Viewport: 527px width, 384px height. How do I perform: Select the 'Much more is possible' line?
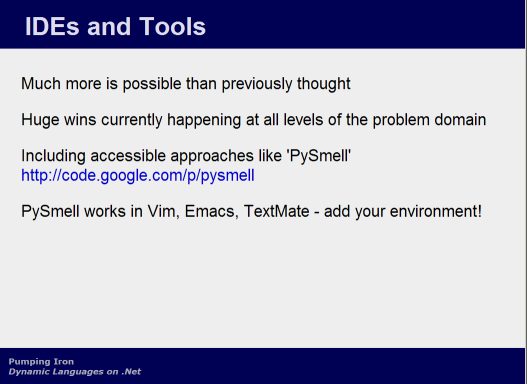(x=186, y=84)
